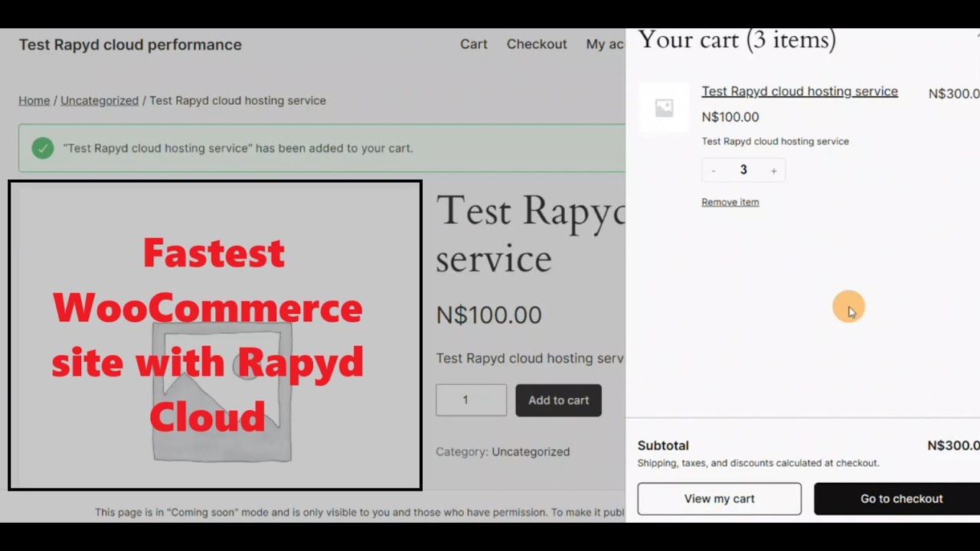The height and width of the screenshot is (551, 980).
Task: Open the Uncategorized category link
Action: click(531, 452)
